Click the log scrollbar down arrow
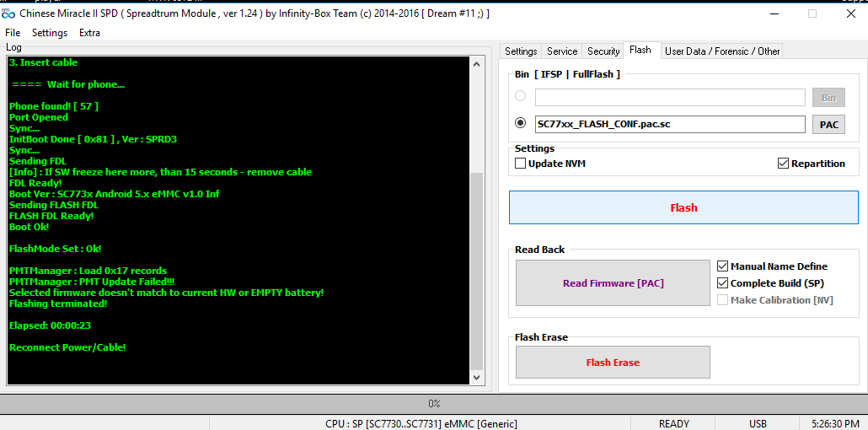 pyautogui.click(x=477, y=378)
